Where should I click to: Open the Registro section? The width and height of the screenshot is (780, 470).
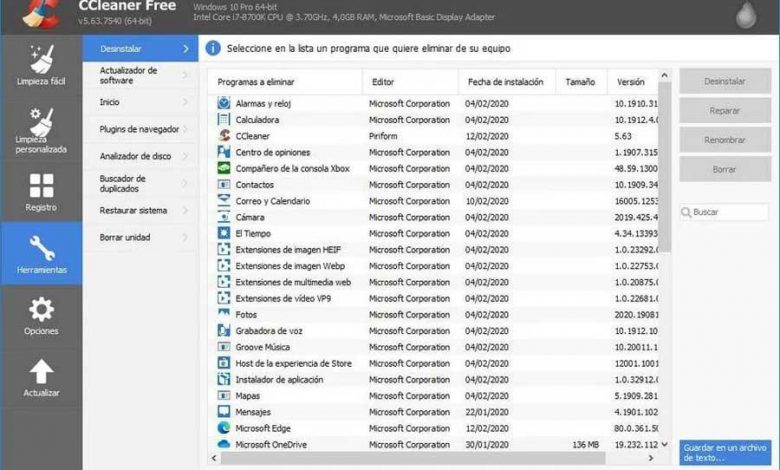click(x=41, y=192)
